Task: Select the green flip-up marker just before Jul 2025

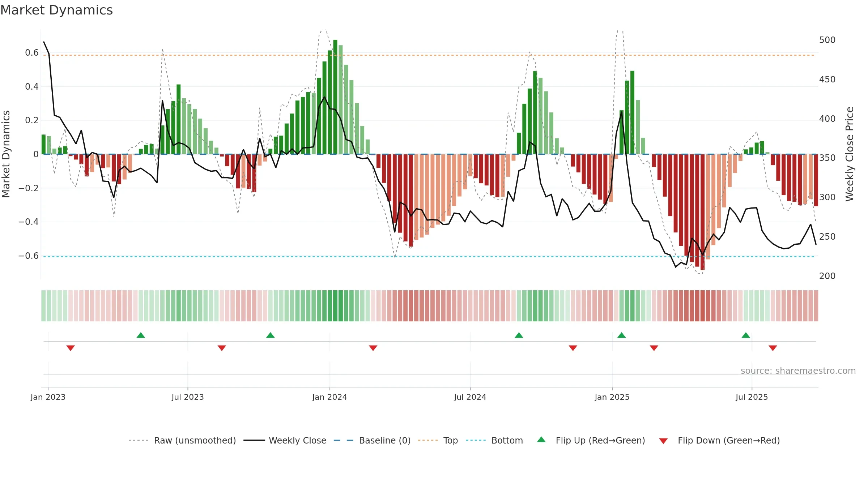Action: (746, 335)
